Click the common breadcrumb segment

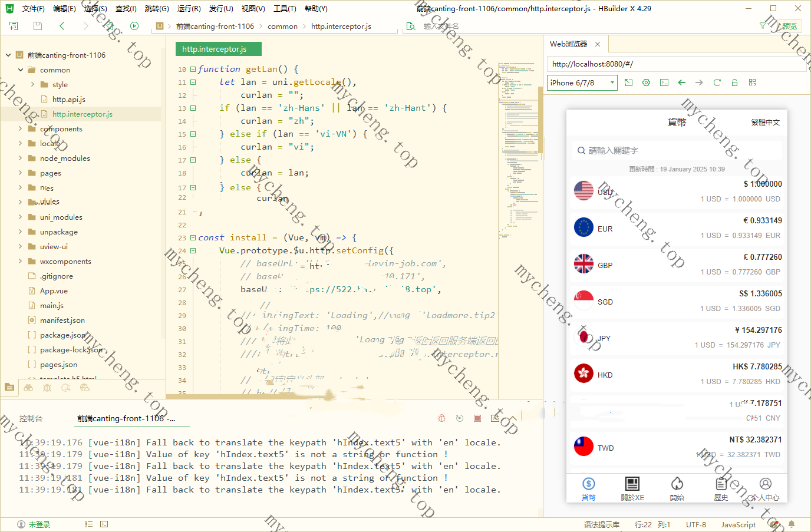282,26
